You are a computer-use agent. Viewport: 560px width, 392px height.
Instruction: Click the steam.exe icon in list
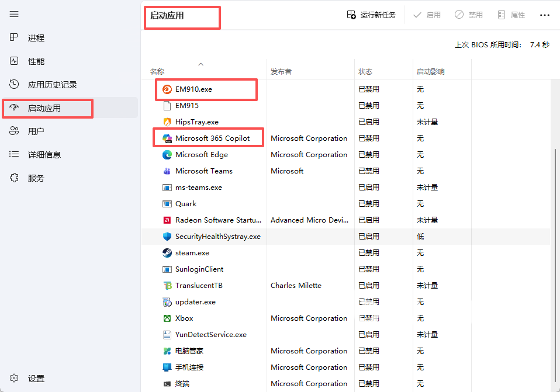(167, 253)
